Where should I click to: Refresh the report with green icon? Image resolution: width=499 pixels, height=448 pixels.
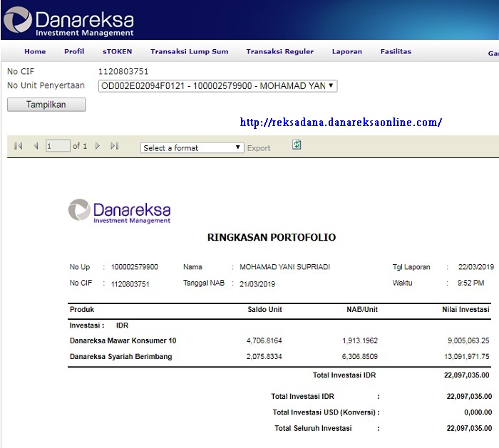click(297, 145)
